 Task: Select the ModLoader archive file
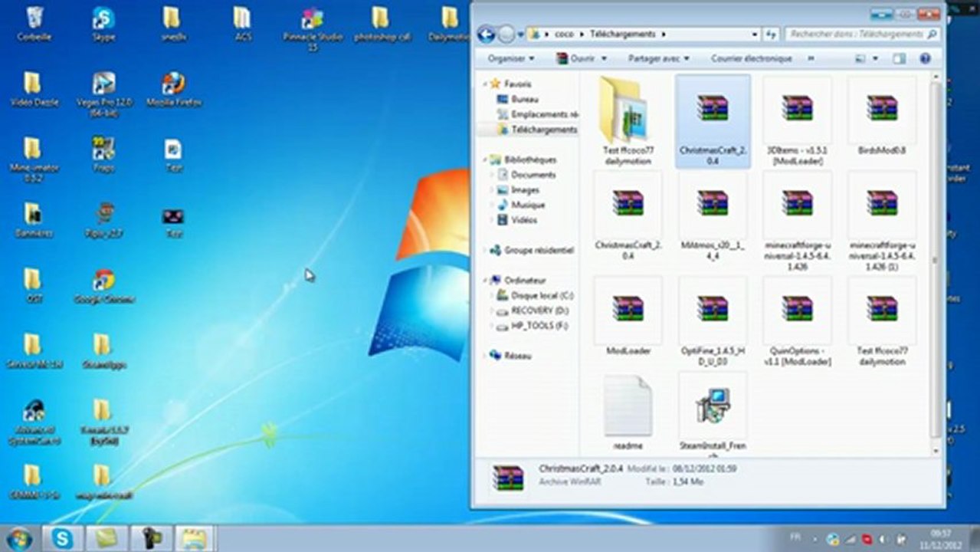pyautogui.click(x=628, y=317)
